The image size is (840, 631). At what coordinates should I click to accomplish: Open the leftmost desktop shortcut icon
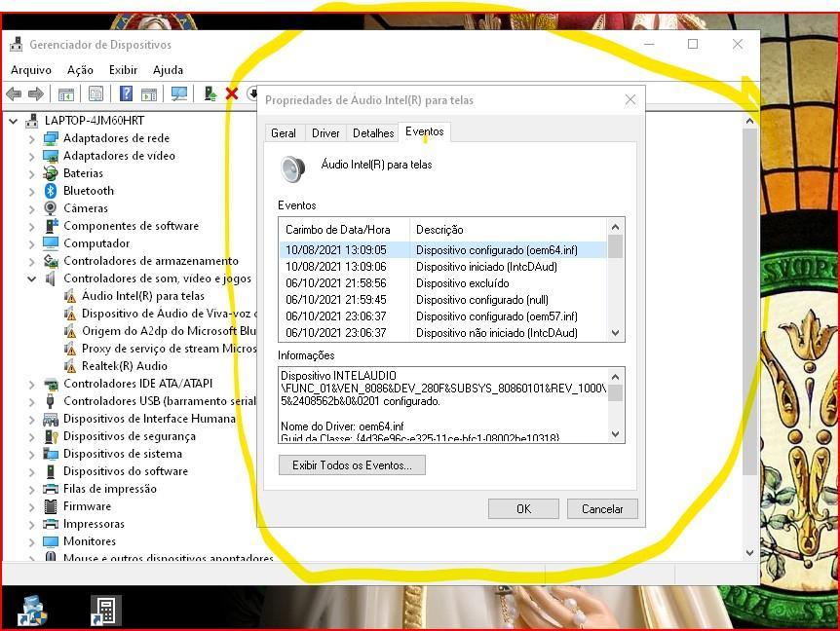coord(32,611)
